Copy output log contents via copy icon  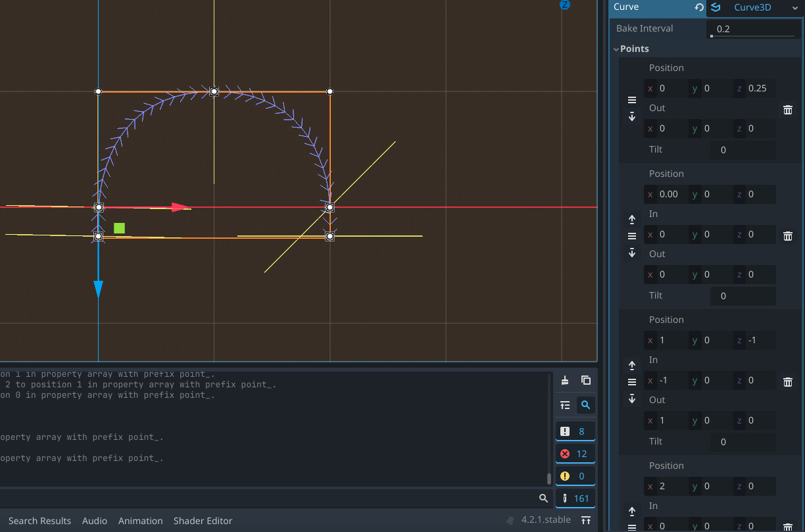point(585,380)
